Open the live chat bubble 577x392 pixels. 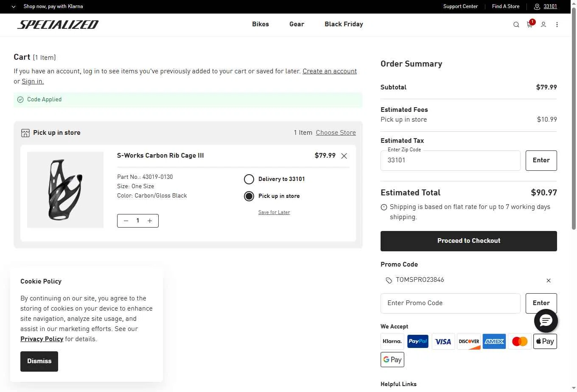coord(546,321)
